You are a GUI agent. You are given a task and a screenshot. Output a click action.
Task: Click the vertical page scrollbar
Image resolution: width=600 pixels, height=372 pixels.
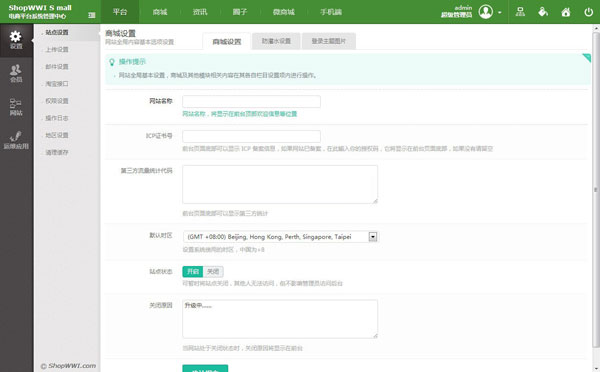(596, 189)
